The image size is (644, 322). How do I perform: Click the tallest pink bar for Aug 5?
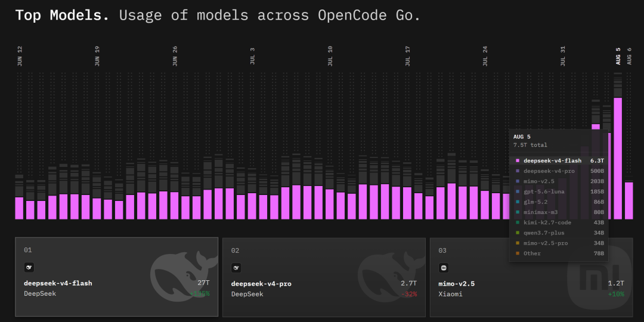[x=618, y=159]
